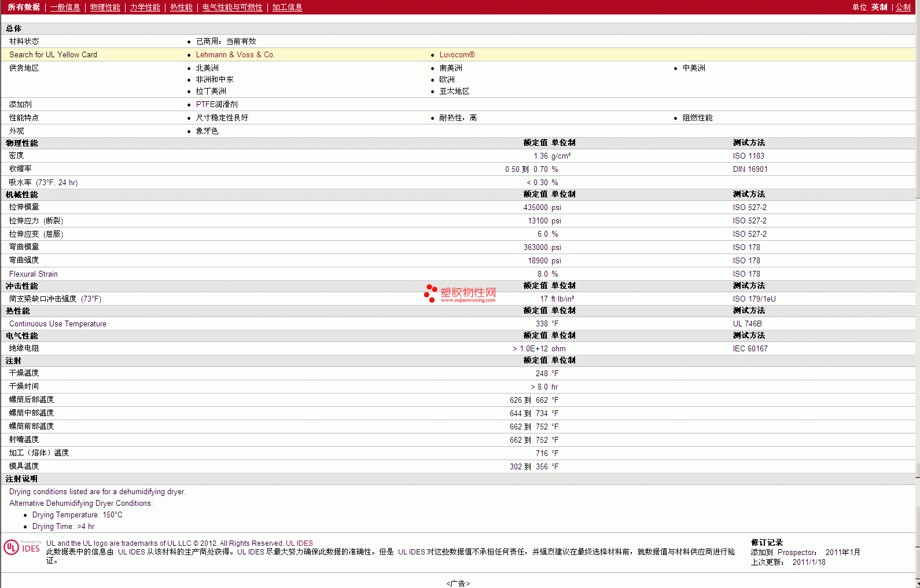
Task: Open UL 746B test method link
Action: [x=748, y=324]
